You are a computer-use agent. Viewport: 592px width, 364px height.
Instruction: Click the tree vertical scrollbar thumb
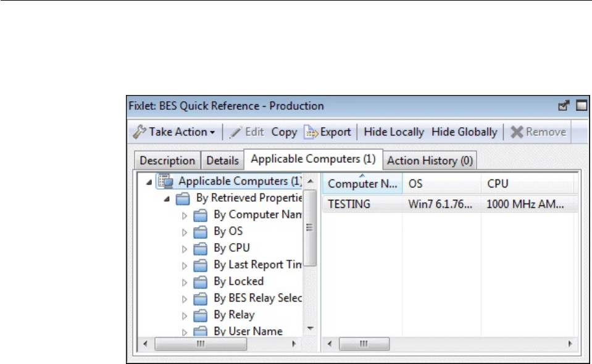(x=310, y=228)
